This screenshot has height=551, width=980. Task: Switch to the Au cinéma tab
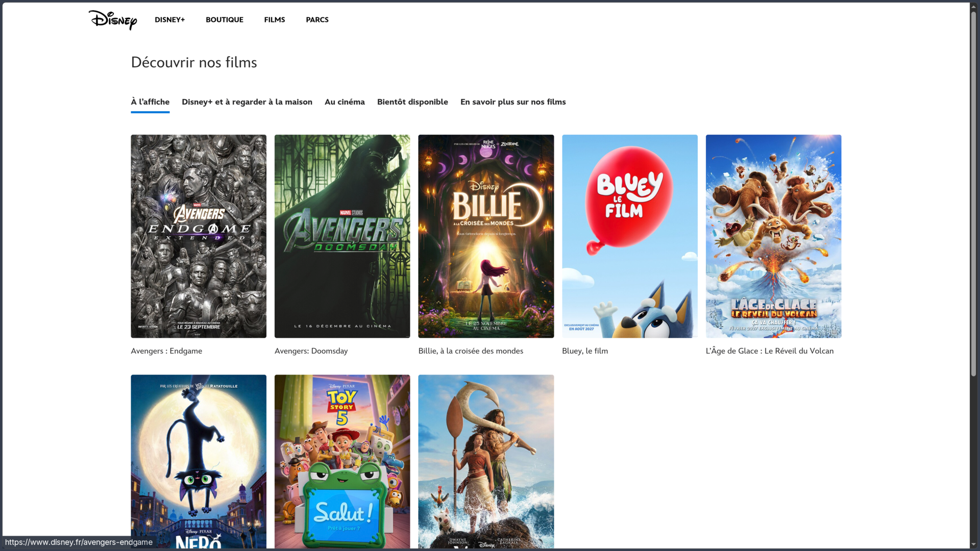point(345,102)
